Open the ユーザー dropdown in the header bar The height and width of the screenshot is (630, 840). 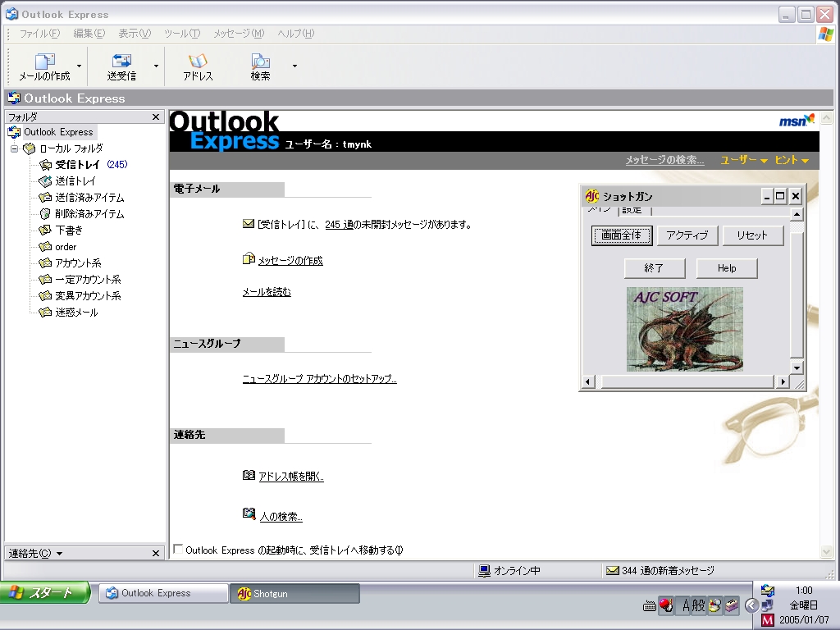pos(743,160)
